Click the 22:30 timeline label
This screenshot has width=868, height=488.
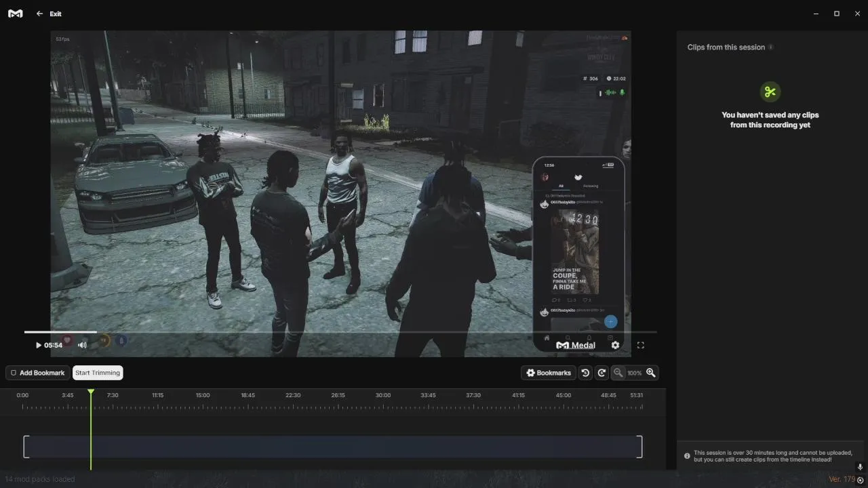pos(293,395)
